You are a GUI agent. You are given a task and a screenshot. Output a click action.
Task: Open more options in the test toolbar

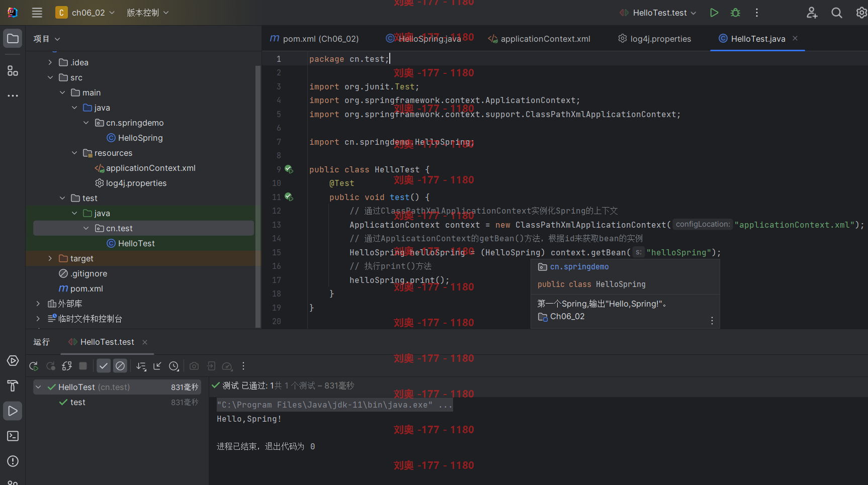coord(243,366)
